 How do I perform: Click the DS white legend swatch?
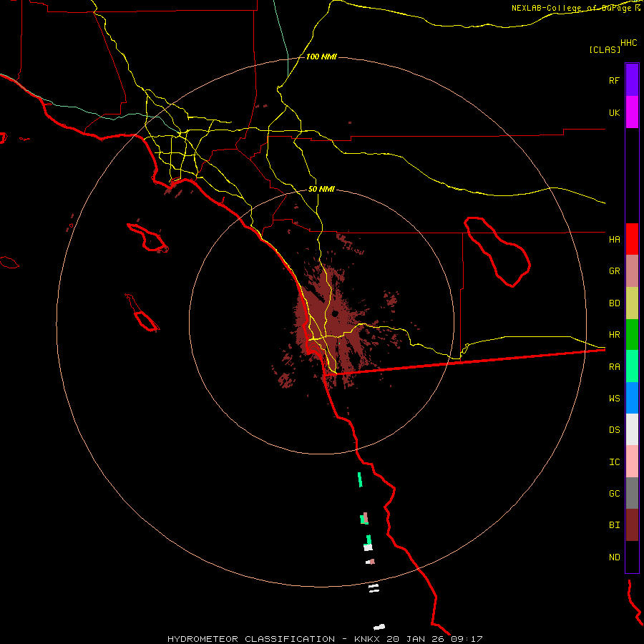[x=632, y=429]
